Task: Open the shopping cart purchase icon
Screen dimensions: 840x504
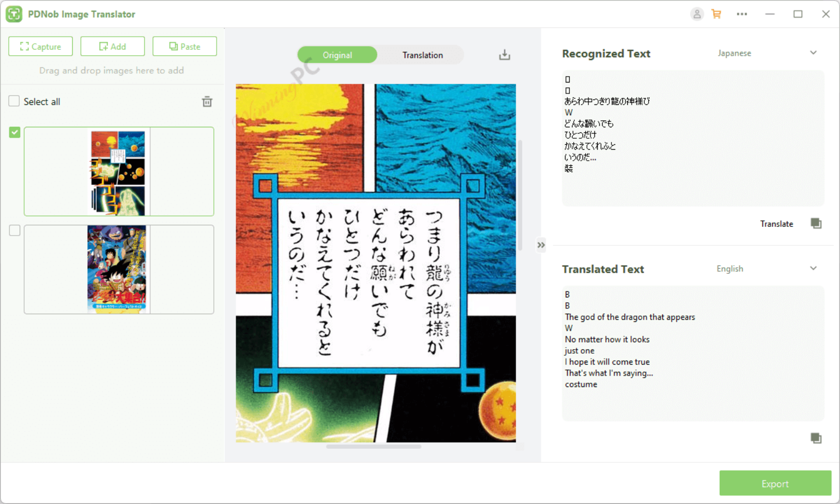Action: [x=716, y=14]
